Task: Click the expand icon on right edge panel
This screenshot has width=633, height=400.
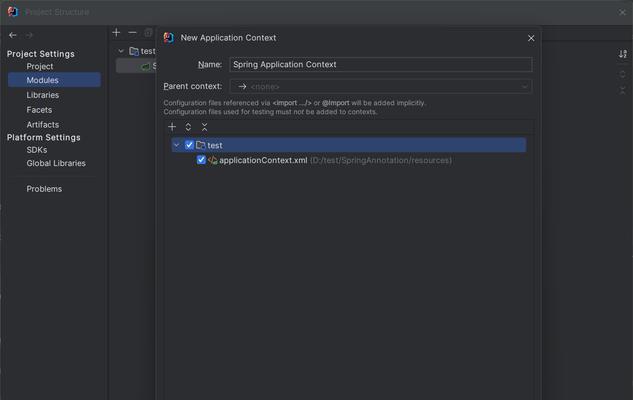Action: click(x=623, y=74)
